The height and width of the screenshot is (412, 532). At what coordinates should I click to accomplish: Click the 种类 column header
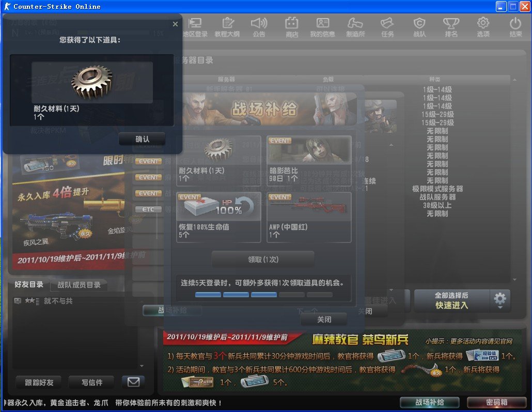click(434, 79)
